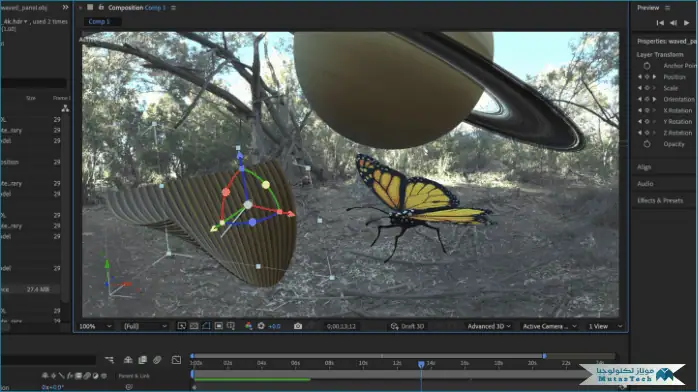The height and width of the screenshot is (392, 698).
Task: Go to previous Scale keyframe
Action: pos(640,88)
